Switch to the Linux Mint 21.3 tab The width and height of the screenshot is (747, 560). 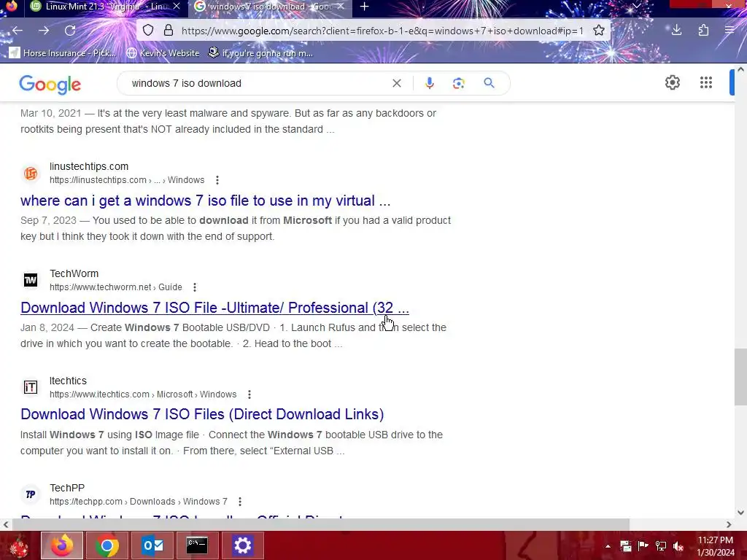click(106, 7)
